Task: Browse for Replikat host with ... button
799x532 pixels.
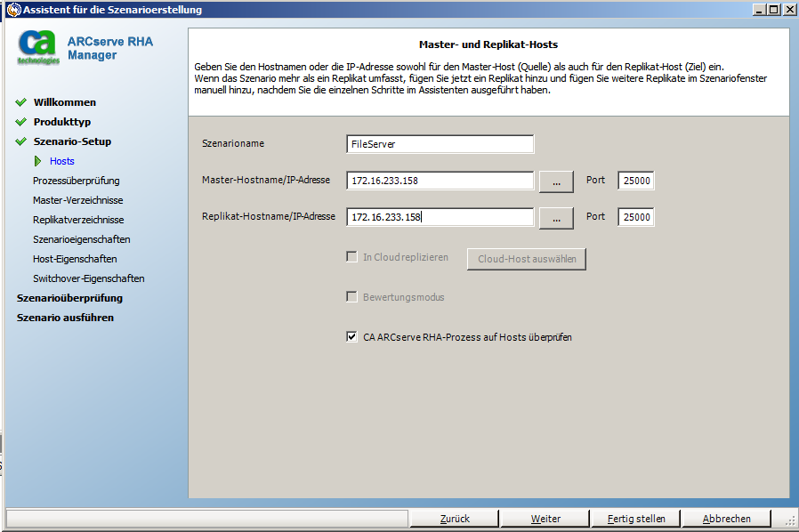Action: (x=556, y=218)
